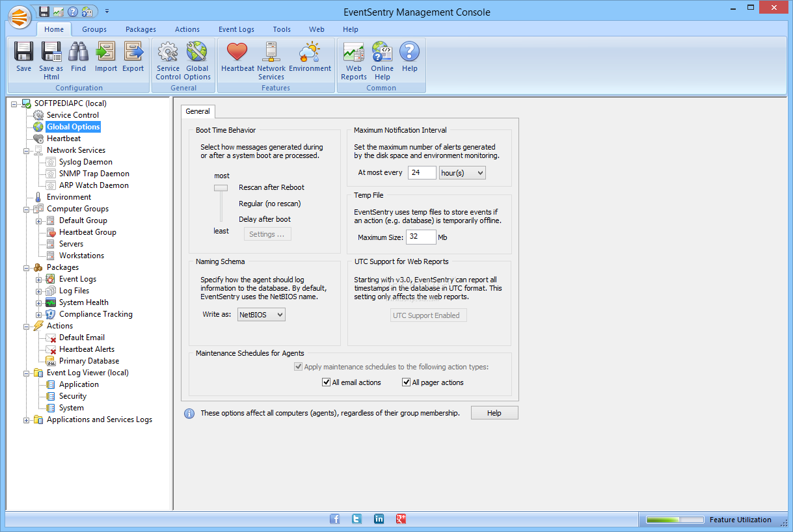Select Service Control in the tree
This screenshot has width=793, height=532.
(x=72, y=115)
